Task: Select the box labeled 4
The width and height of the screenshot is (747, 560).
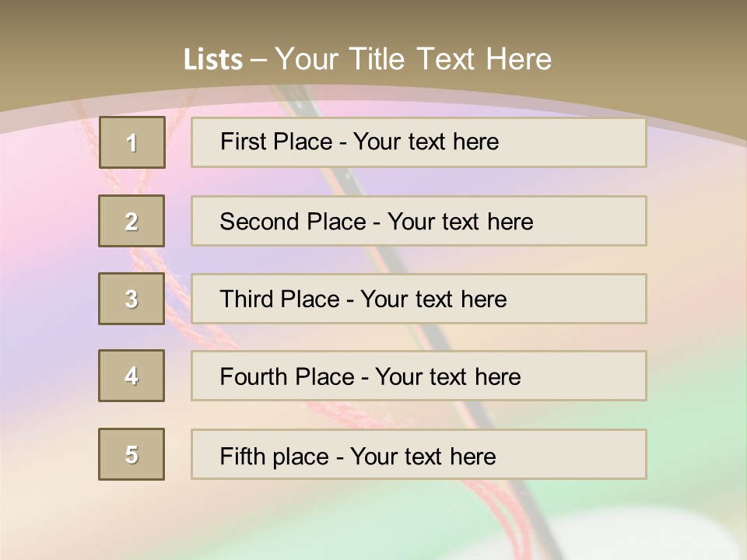Action: point(132,376)
